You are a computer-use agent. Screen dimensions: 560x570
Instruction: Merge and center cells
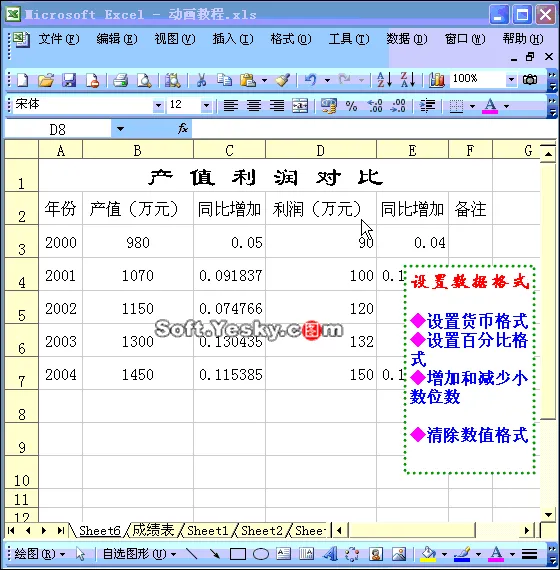(x=300, y=106)
